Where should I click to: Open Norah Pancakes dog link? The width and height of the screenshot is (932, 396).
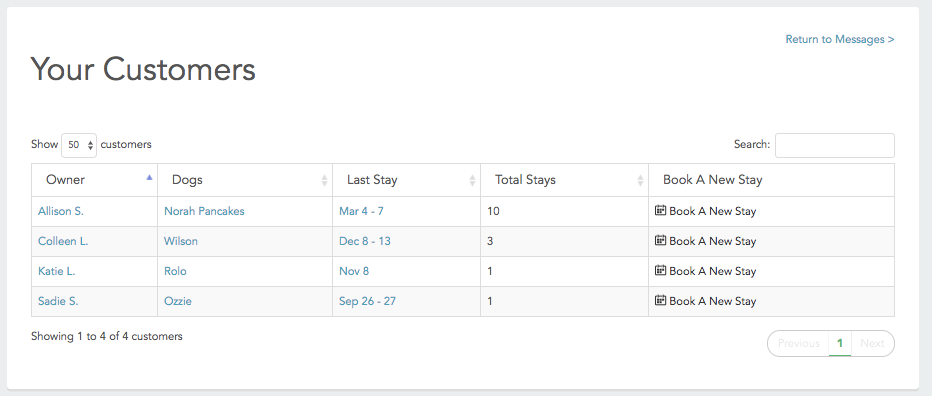coord(204,211)
